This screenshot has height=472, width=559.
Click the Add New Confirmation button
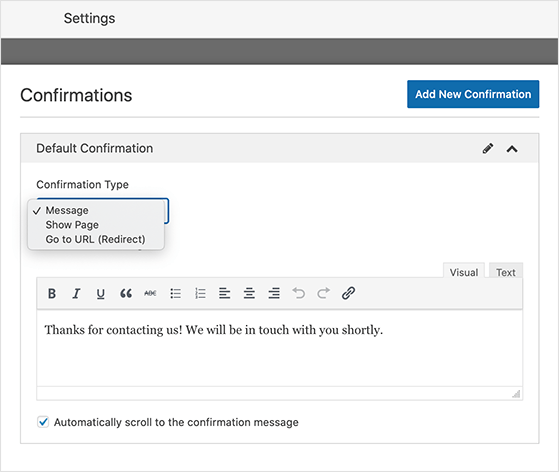pyautogui.click(x=473, y=94)
